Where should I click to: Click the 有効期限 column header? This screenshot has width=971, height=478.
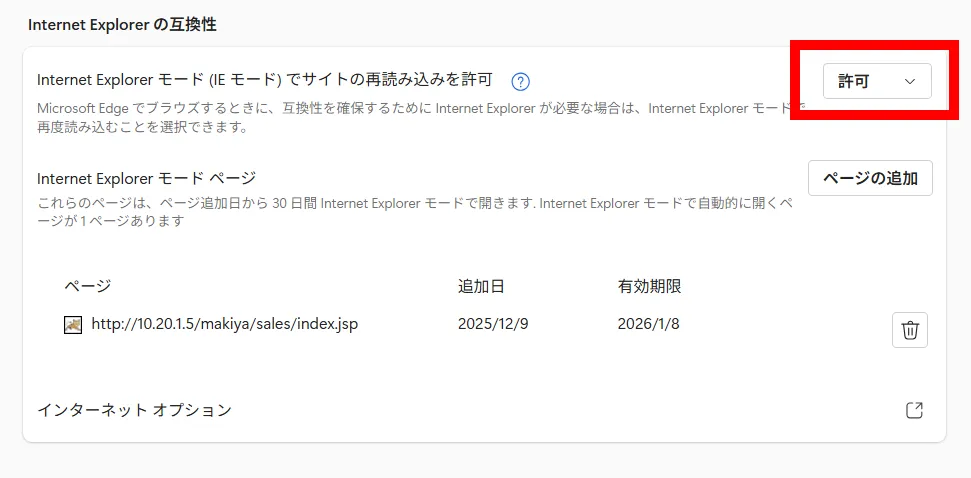649,287
